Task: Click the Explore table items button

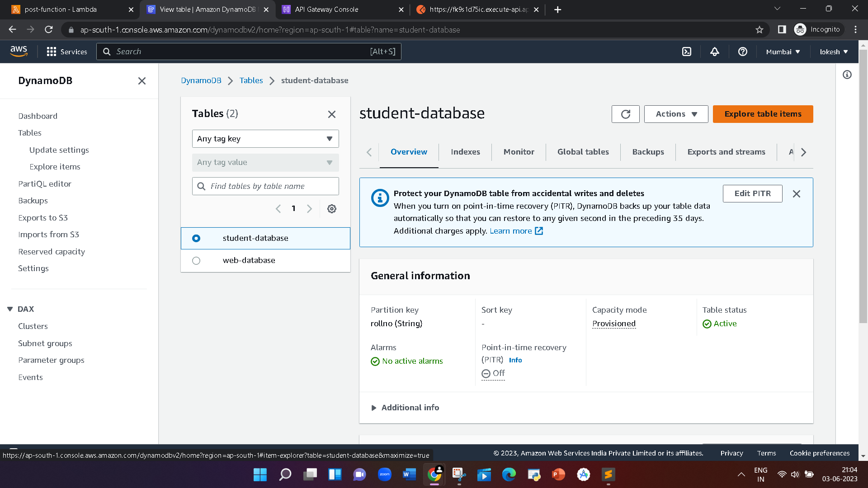Action: pos(763,114)
